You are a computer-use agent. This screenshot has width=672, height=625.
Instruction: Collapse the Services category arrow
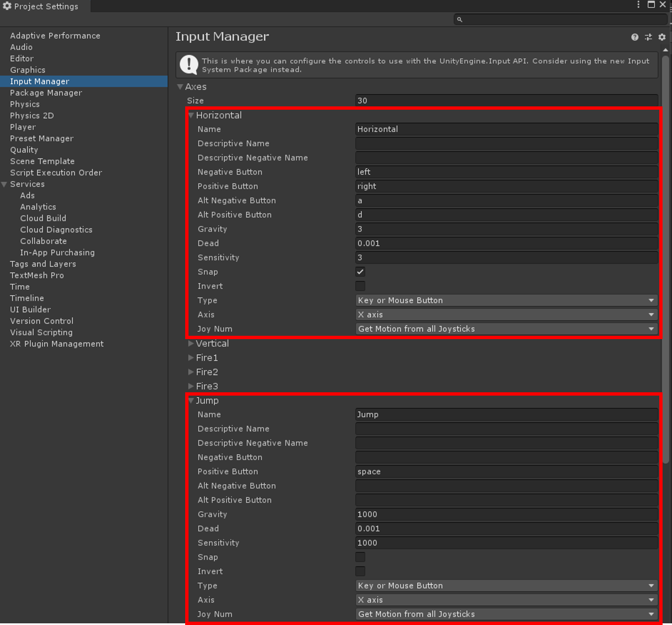[x=4, y=184]
